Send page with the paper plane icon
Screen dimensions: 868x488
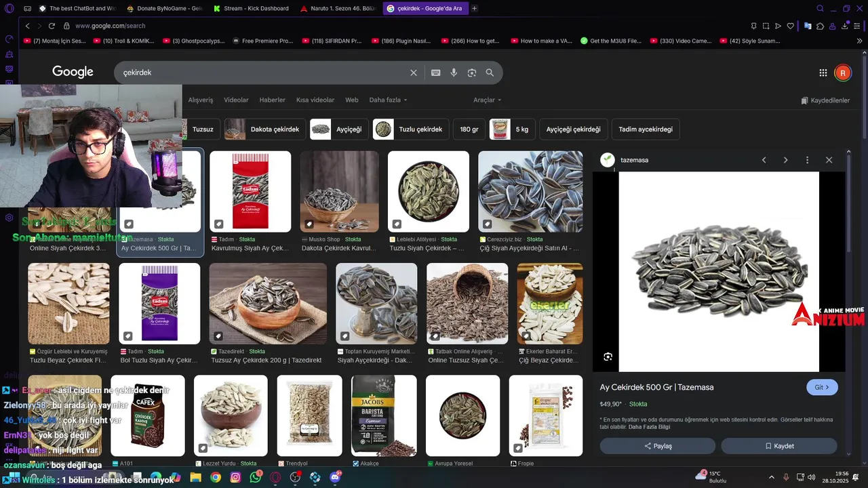[x=778, y=26]
